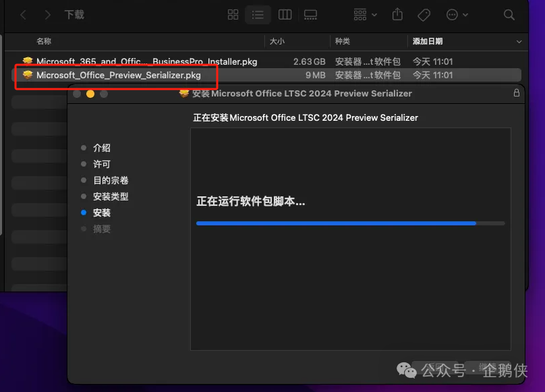The image size is (545, 392).
Task: Click the 2.63 GB size cell
Action: [x=310, y=61]
